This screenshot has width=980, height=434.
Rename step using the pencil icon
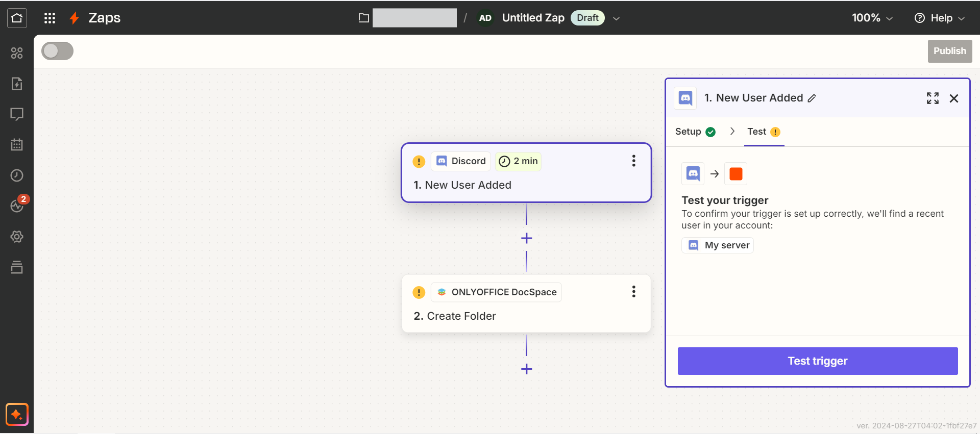tap(812, 98)
